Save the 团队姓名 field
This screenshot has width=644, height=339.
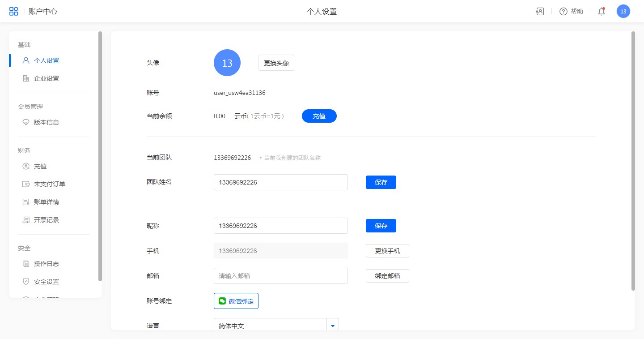[x=381, y=182]
